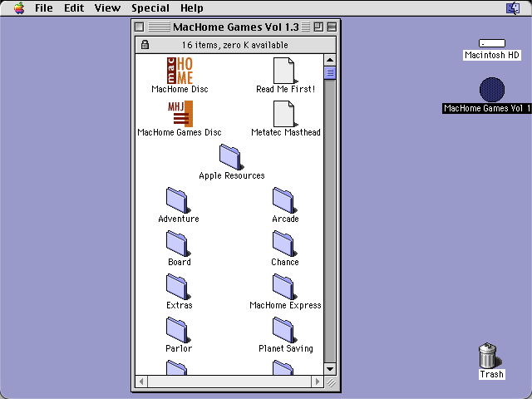
Task: Click the vertical scrollbar thumb
Action: click(x=330, y=73)
